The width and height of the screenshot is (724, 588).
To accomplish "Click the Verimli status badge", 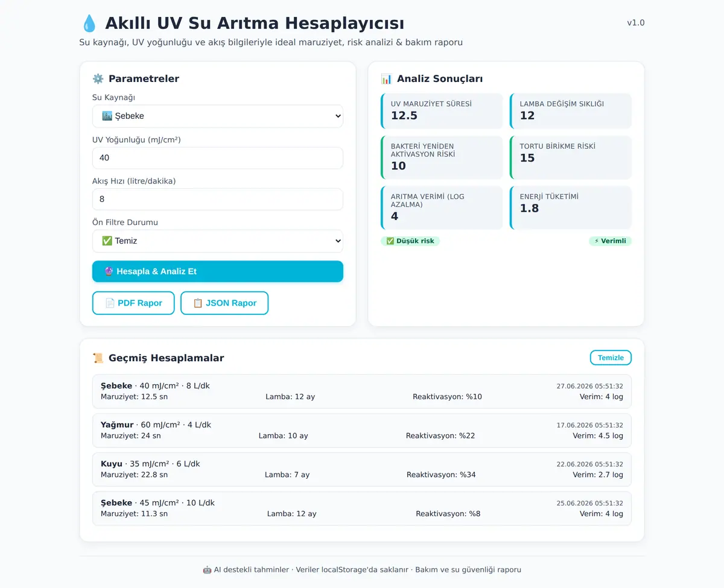I will point(610,241).
